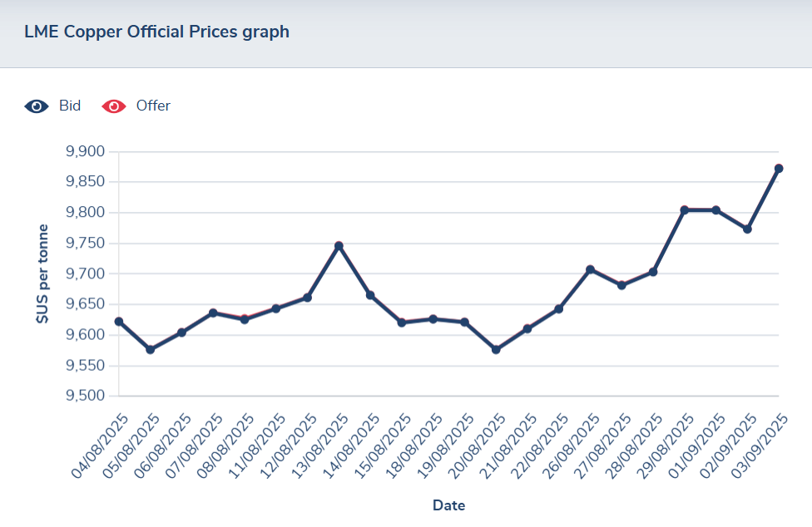The width and height of the screenshot is (812, 527).
Task: Select the 03/09/2025 final data point
Action: pos(779,169)
